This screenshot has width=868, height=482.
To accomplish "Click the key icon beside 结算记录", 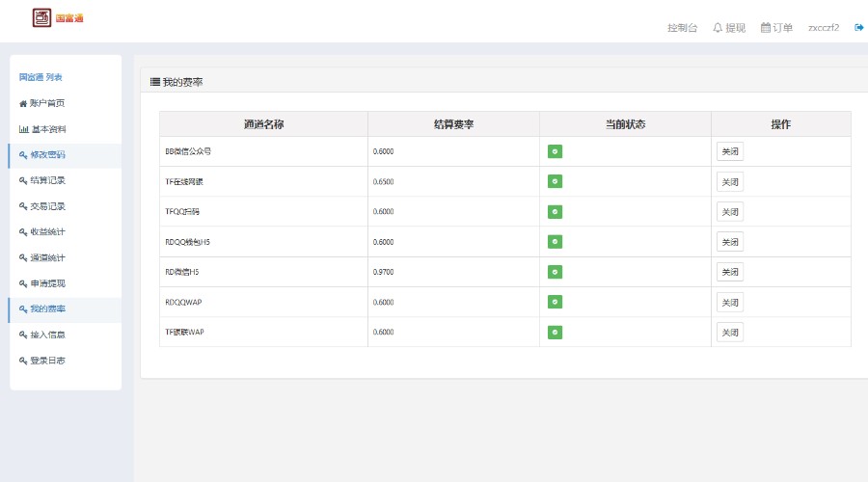I will point(23,180).
